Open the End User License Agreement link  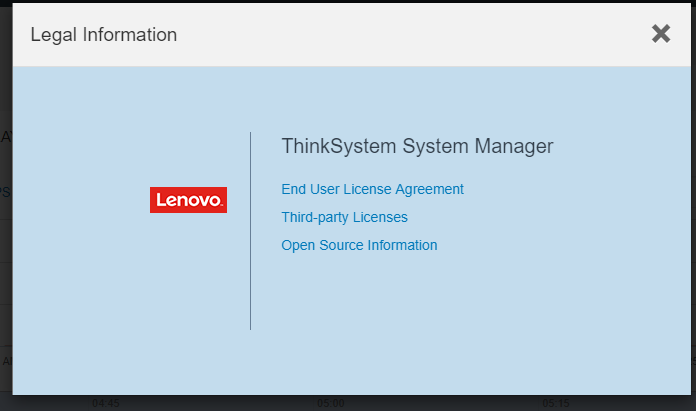tap(372, 190)
